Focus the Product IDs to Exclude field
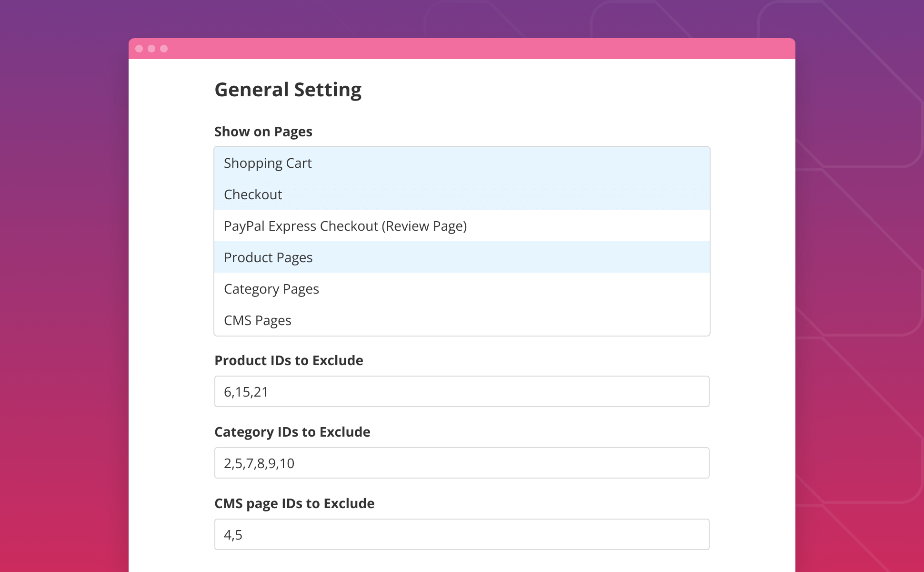The image size is (924, 572). tap(461, 391)
